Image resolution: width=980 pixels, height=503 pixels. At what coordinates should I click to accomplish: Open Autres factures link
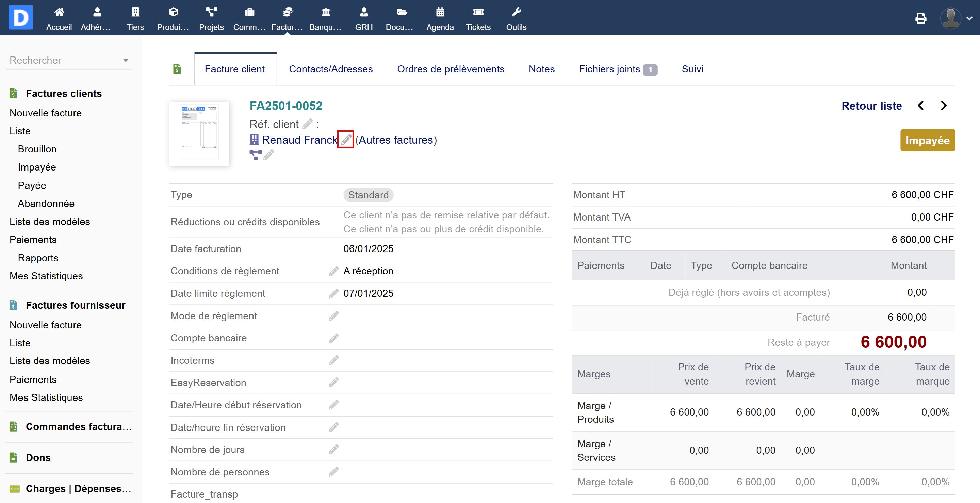(396, 140)
